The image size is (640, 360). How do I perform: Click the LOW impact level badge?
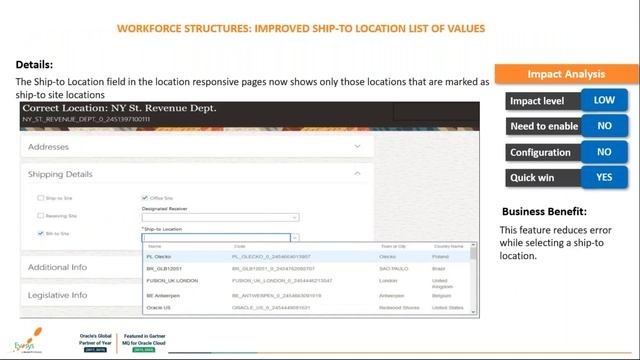(x=604, y=100)
